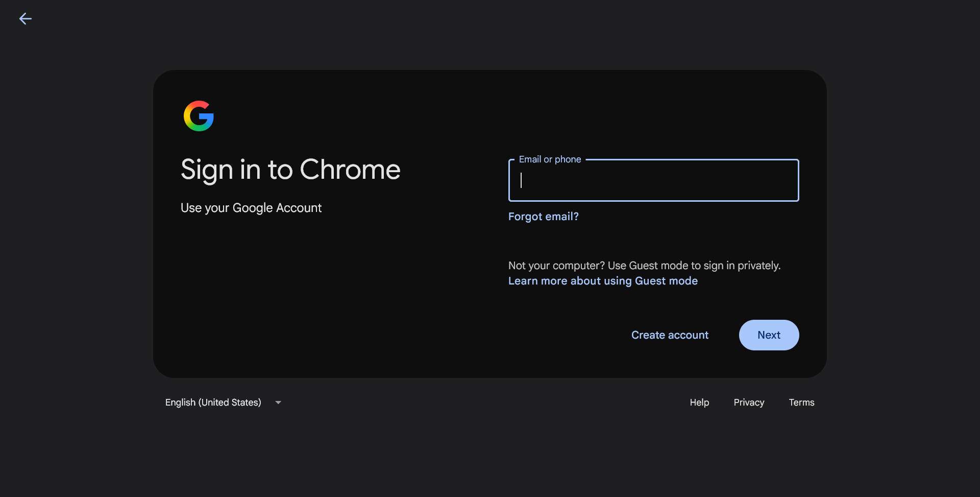Click the Google G logo

[x=199, y=116]
